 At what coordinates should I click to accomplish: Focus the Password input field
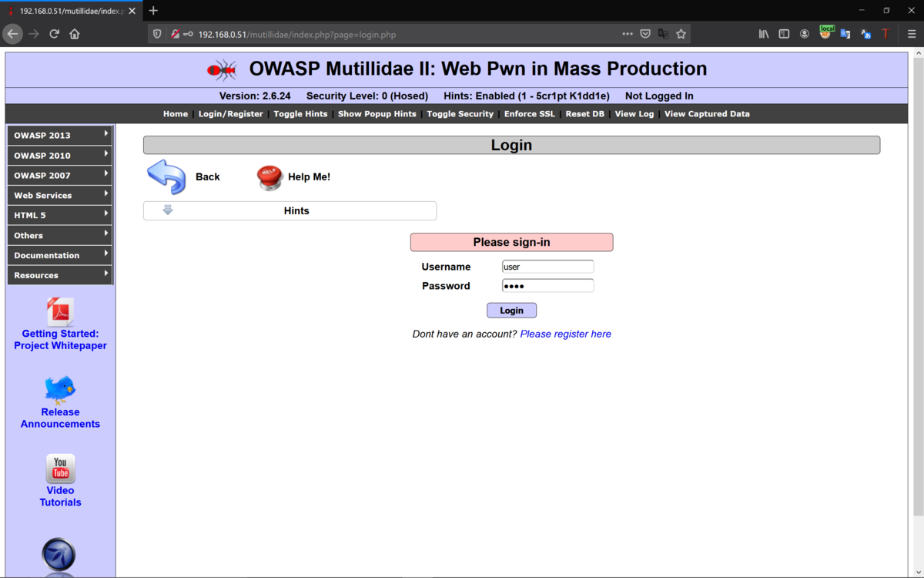547,286
